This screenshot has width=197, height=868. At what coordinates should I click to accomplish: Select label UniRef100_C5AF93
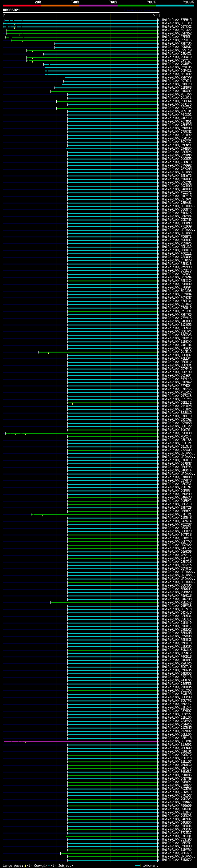point(176,467)
